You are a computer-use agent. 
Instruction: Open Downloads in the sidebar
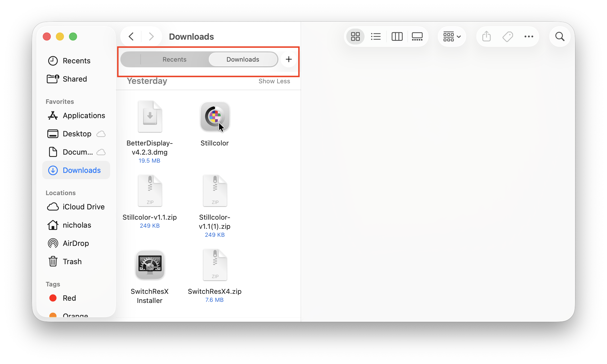coord(76,170)
